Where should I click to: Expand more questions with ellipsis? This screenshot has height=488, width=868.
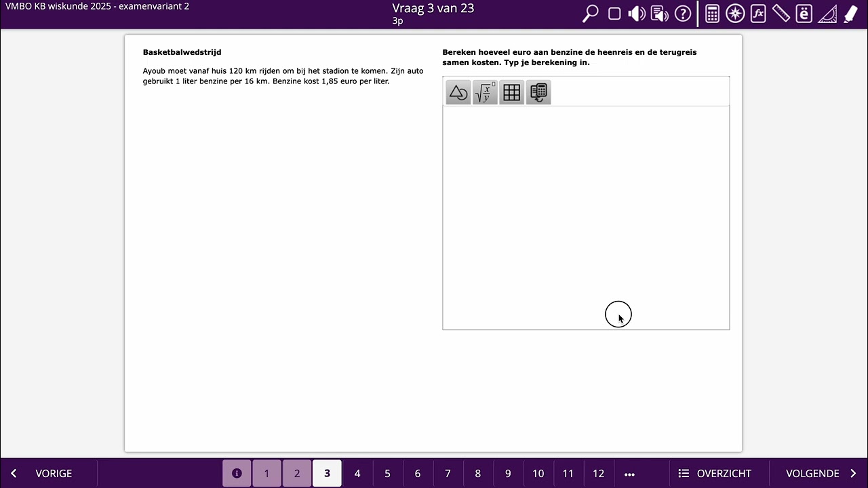(x=629, y=474)
